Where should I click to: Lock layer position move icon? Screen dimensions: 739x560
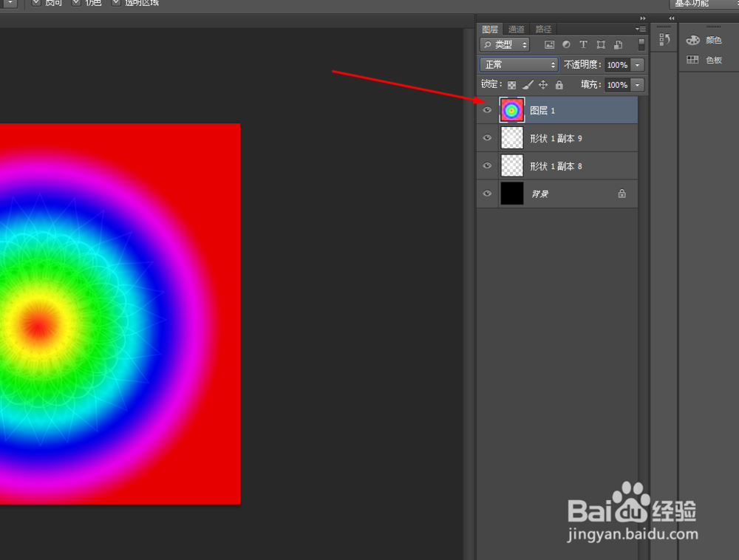(543, 85)
